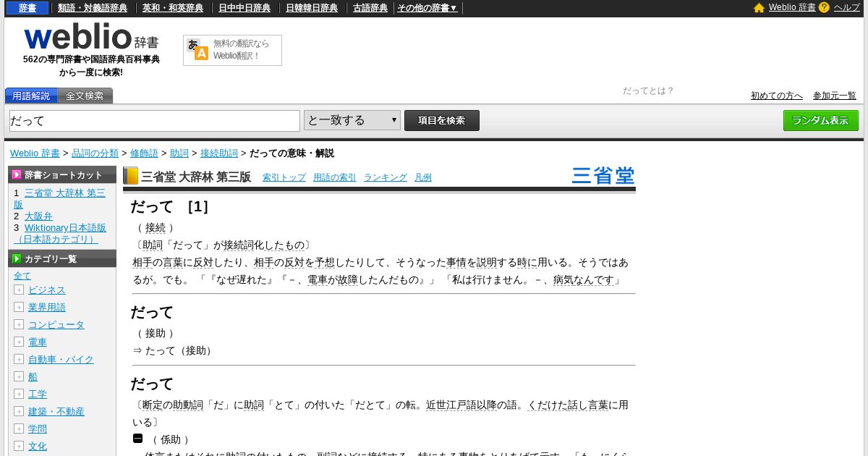Expand the コンピュータ category plus box

click(19, 324)
